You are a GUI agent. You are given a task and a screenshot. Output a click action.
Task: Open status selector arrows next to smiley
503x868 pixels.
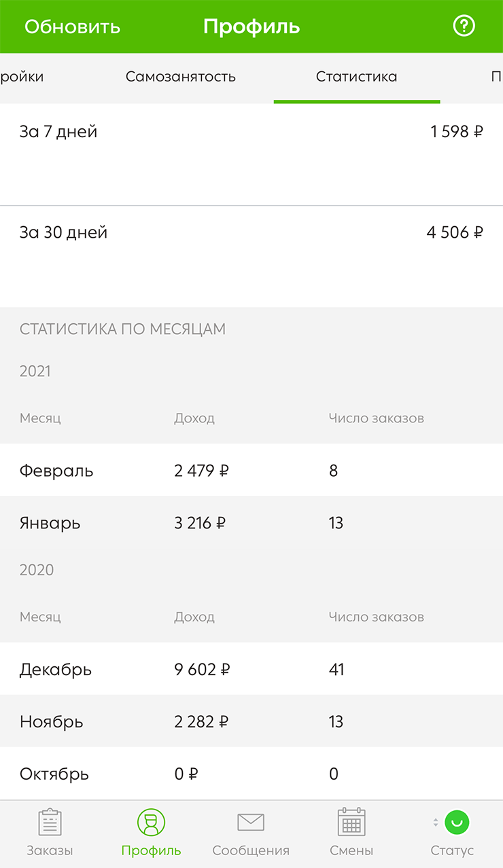coord(436,822)
